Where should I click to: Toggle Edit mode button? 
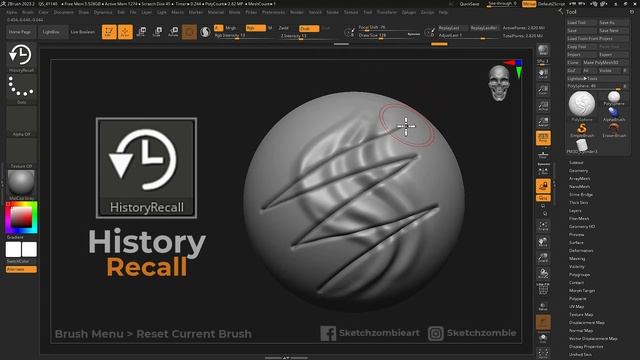109,32
